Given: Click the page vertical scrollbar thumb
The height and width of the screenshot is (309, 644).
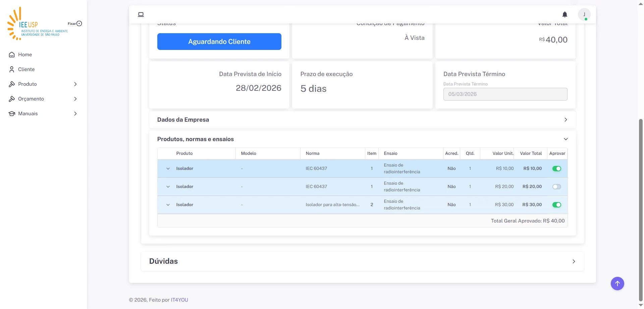Looking at the screenshot, I should point(641,209).
